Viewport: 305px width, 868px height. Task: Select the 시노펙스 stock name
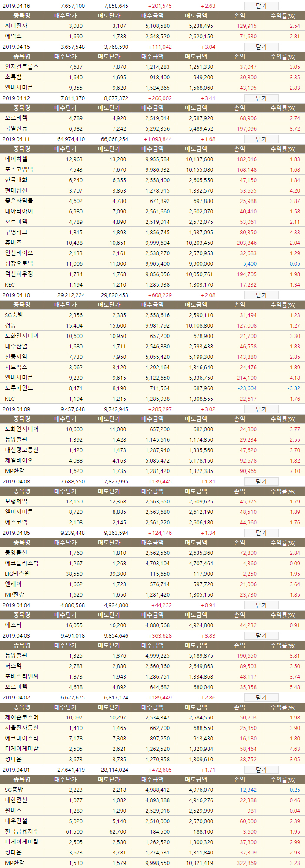(16, 368)
